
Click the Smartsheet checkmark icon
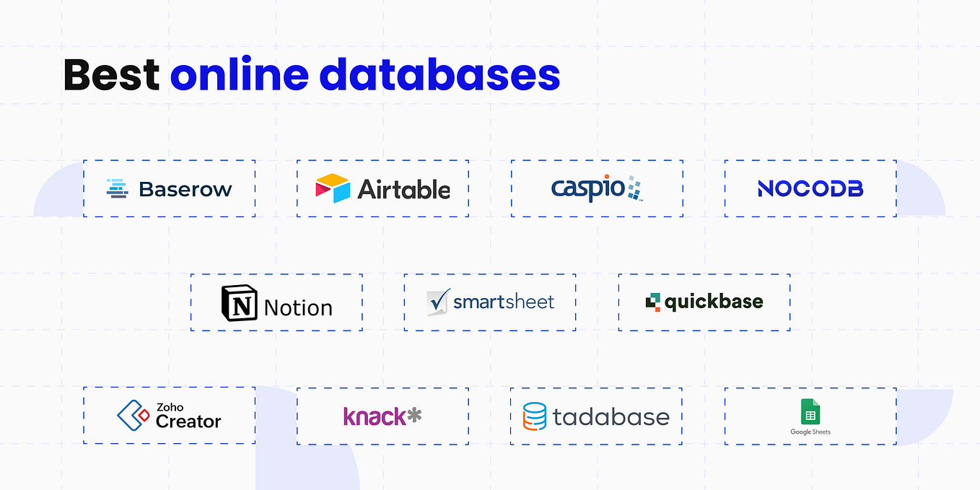point(437,302)
